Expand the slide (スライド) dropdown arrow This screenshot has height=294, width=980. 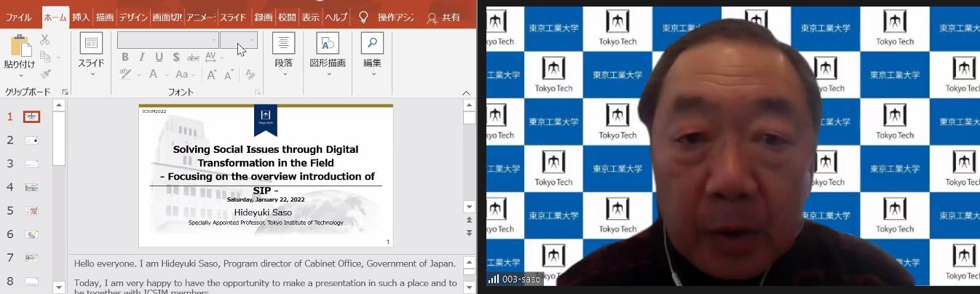[92, 74]
